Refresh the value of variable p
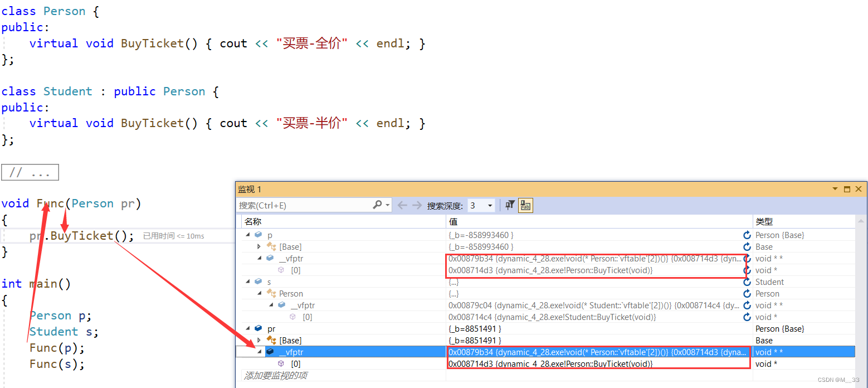Viewport: 868px width, 388px height. click(747, 235)
